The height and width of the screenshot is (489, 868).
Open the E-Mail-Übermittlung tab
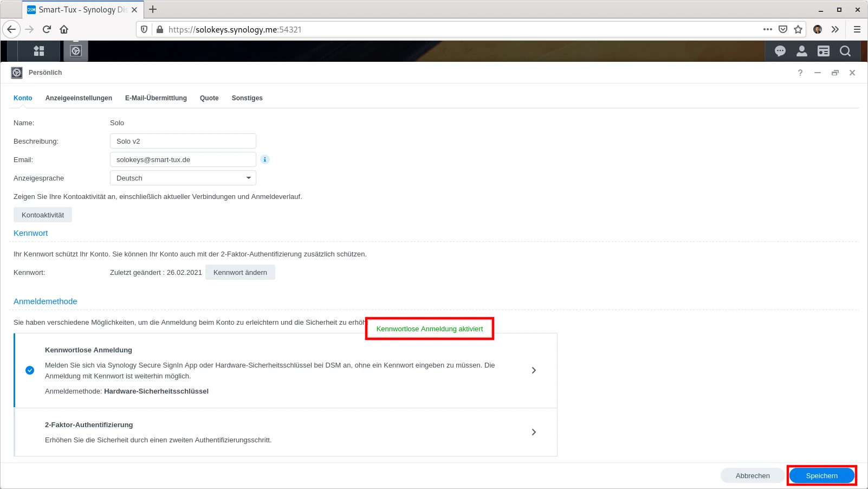(x=156, y=98)
